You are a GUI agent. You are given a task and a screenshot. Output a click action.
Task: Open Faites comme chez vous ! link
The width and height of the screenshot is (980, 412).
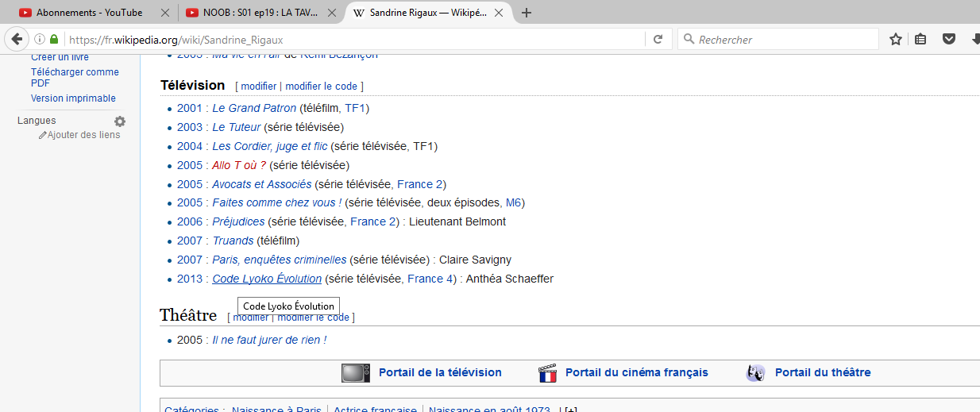point(277,202)
